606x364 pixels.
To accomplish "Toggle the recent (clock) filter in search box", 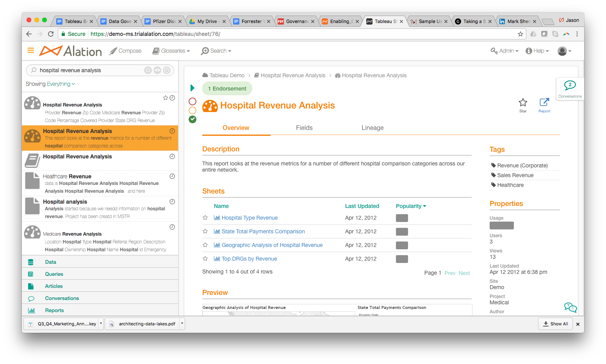I will [167, 70].
